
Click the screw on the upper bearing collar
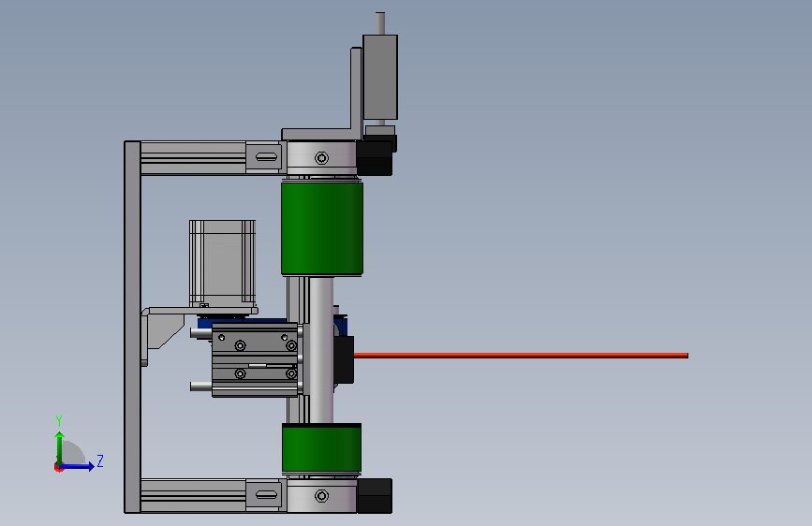321,158
